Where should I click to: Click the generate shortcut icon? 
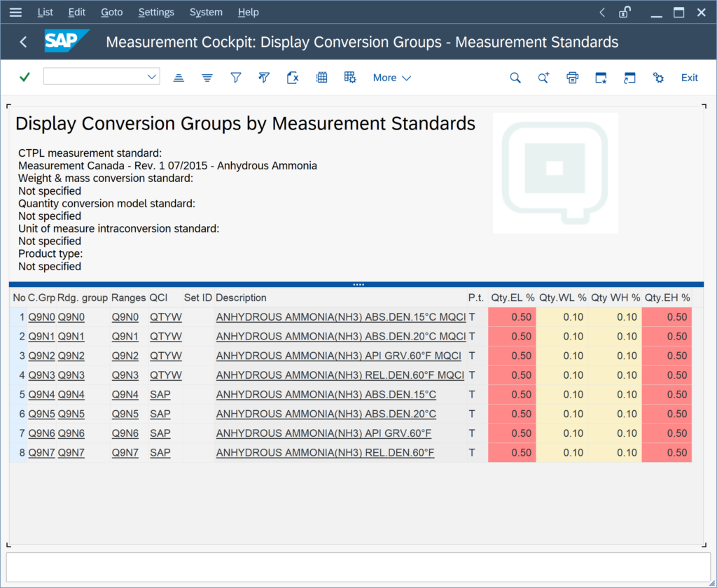click(x=629, y=78)
